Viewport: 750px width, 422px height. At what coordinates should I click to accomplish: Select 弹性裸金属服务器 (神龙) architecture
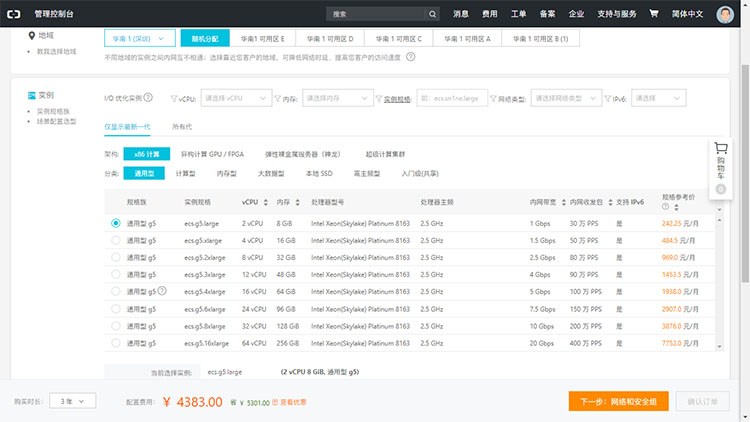click(303, 154)
